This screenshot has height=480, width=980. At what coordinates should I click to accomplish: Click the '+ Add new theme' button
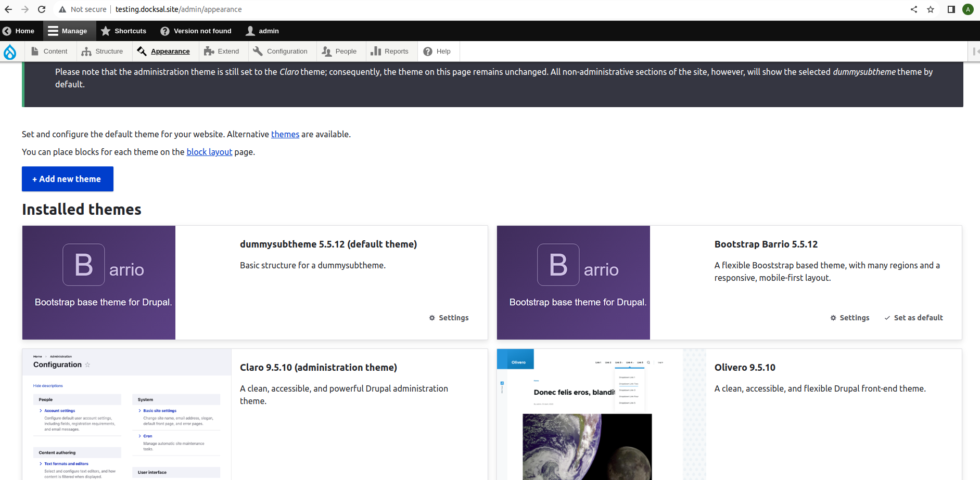pyautogui.click(x=67, y=178)
